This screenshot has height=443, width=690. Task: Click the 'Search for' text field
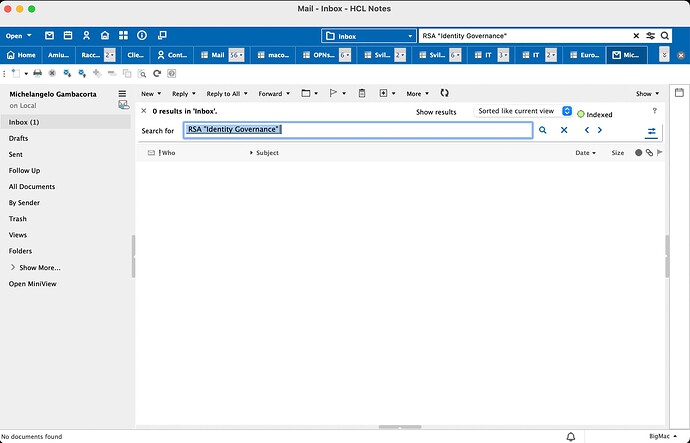click(357, 130)
